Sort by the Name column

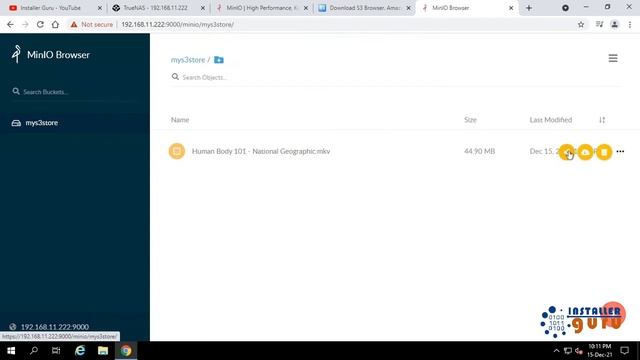pyautogui.click(x=180, y=120)
